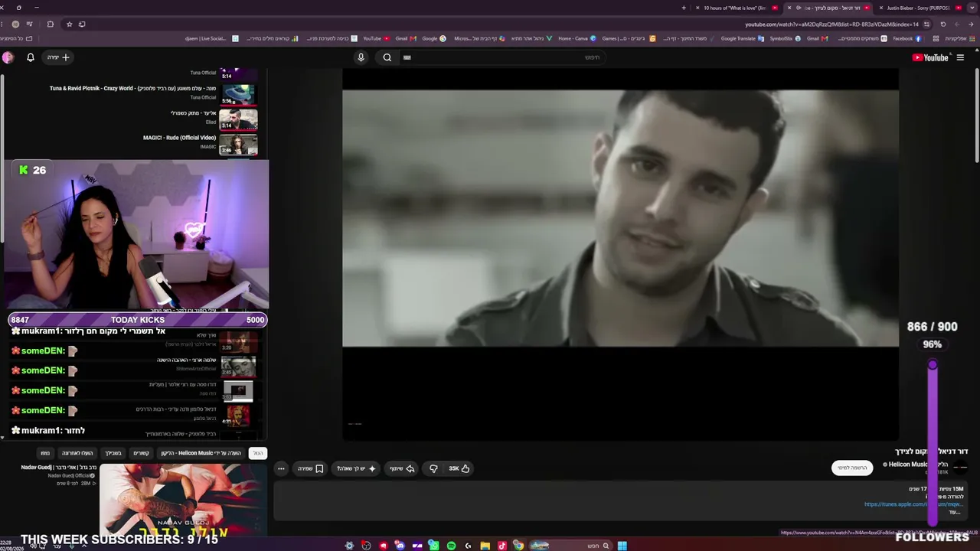Select the Helicon Music uploads filter chip
The width and height of the screenshot is (980, 551).
[x=201, y=453]
